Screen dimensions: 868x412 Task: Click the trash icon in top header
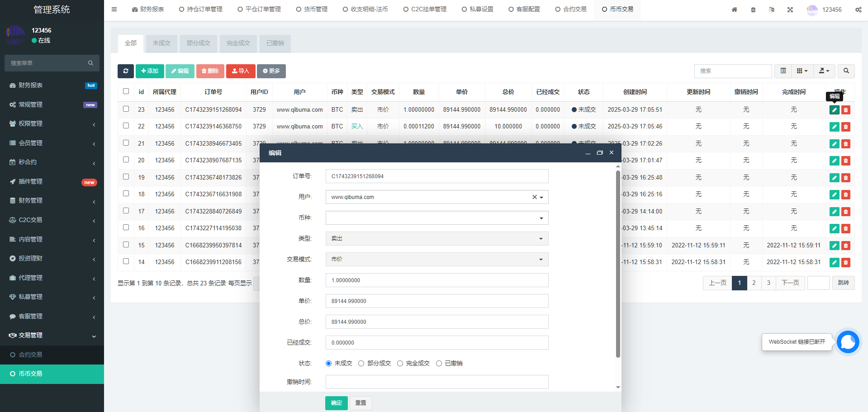(753, 9)
